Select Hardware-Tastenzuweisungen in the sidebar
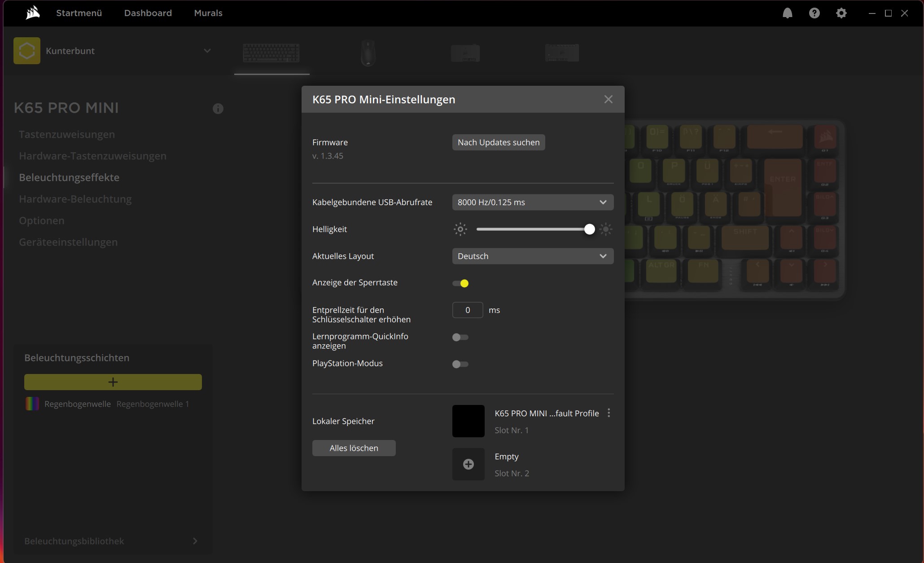This screenshot has width=924, height=563. (x=92, y=156)
